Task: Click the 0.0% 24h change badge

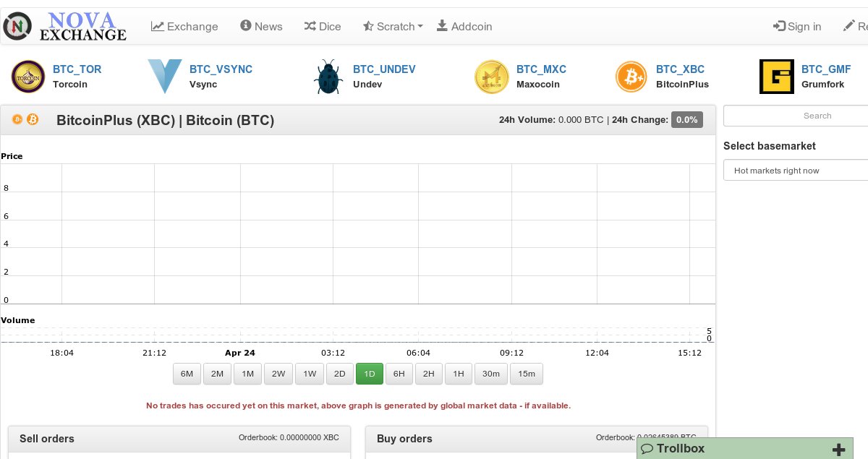Action: pos(687,120)
